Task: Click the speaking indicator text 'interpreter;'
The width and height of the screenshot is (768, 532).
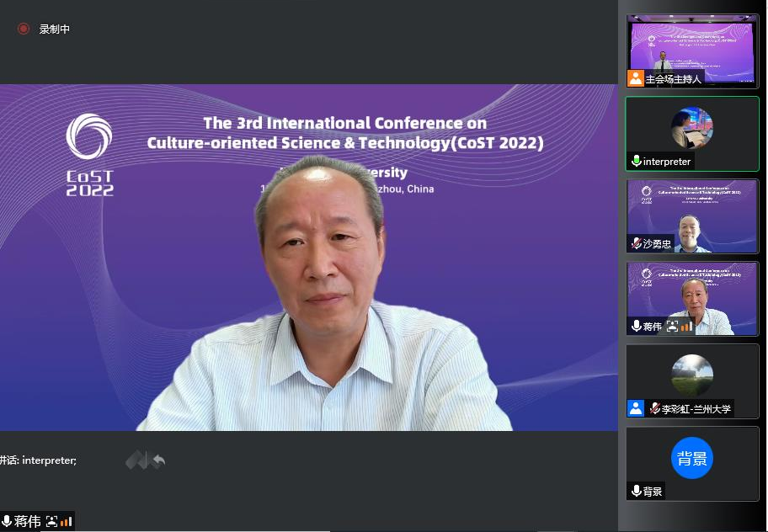Action: click(x=49, y=460)
